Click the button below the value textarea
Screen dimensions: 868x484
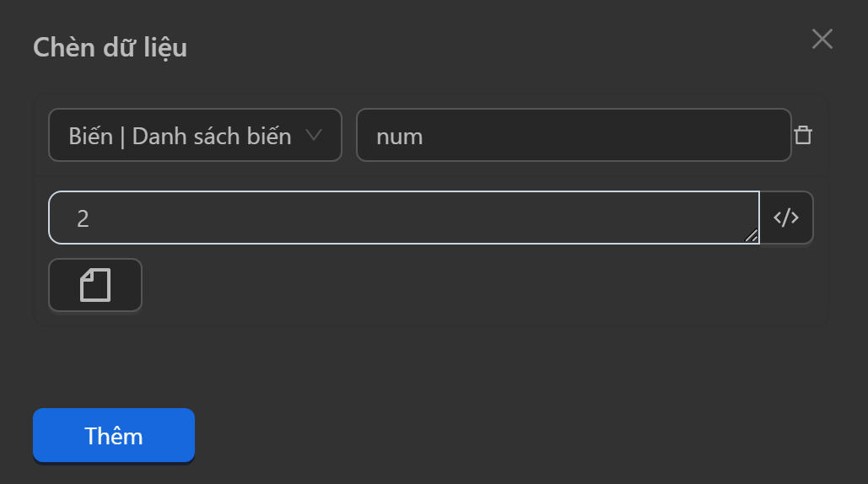tap(95, 285)
